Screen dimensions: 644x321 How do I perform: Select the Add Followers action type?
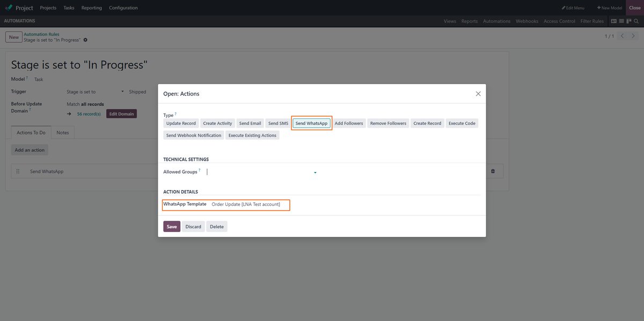pyautogui.click(x=349, y=123)
